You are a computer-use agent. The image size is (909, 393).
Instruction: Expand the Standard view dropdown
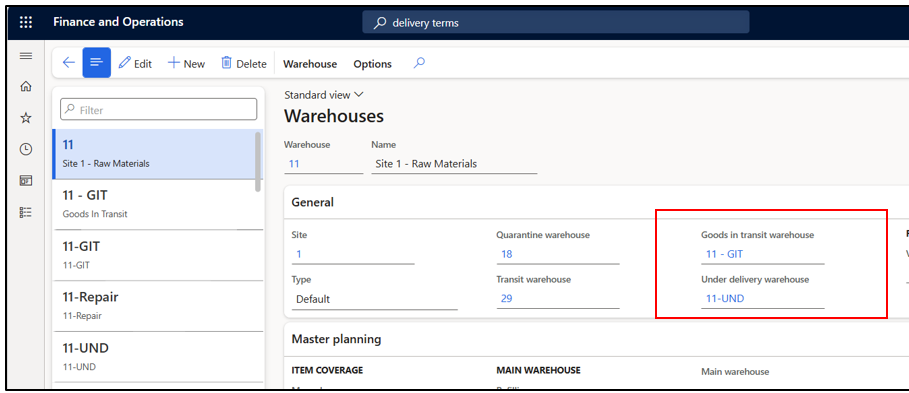coord(323,94)
